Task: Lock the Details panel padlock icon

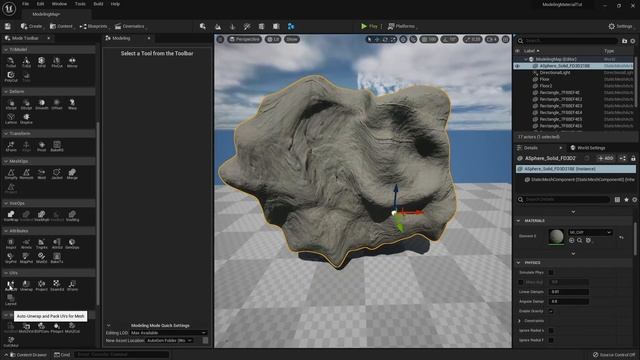Action: pyautogui.click(x=633, y=158)
